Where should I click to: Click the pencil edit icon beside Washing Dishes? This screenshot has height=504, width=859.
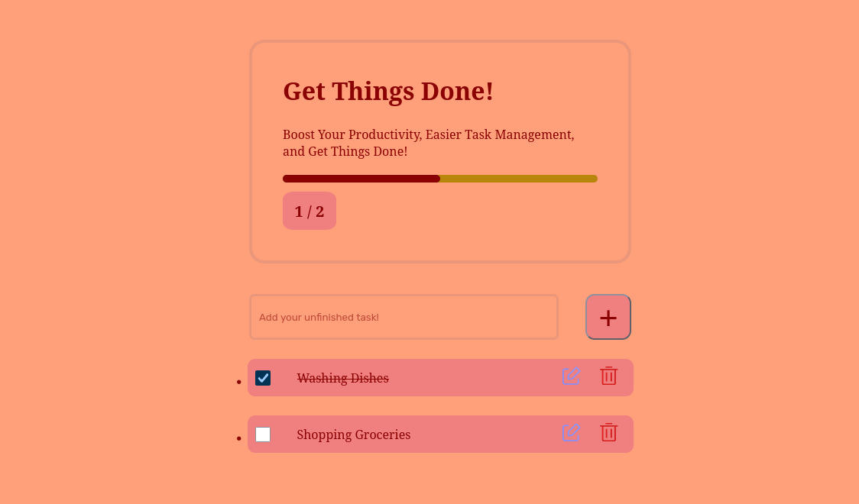(x=571, y=376)
